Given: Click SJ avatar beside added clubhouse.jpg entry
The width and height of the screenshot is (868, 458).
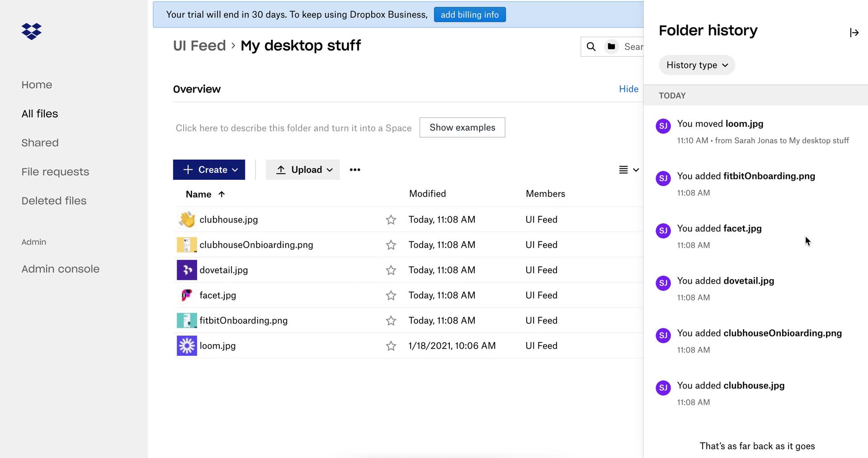Looking at the screenshot, I should [663, 388].
